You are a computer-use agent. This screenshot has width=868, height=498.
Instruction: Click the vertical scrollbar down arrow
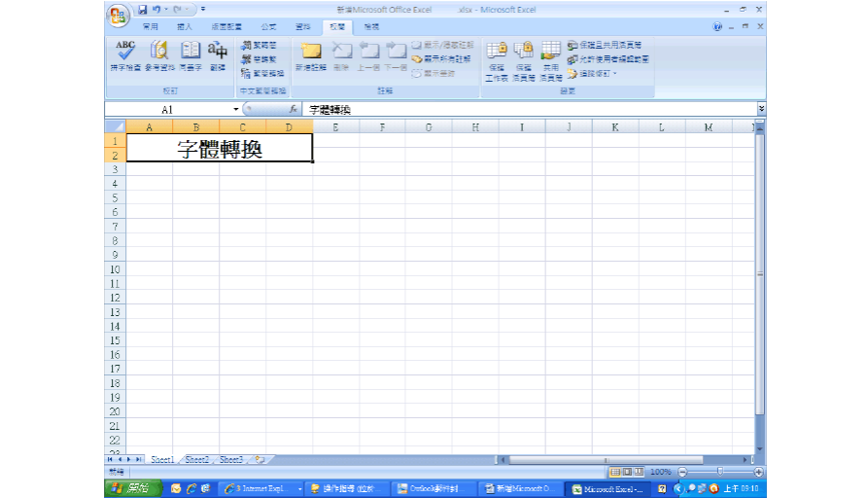pyautogui.click(x=760, y=449)
